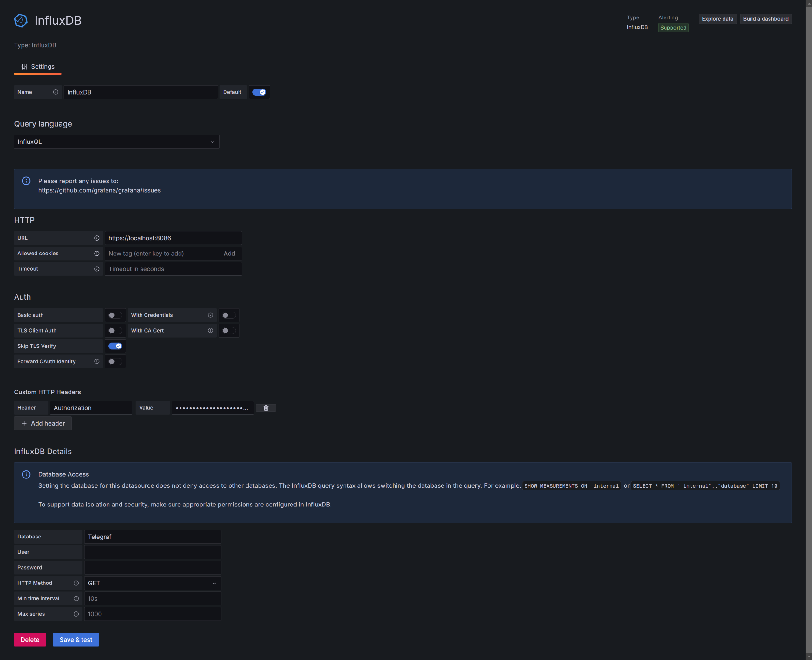Click the SHOW MEASUREMENTS ON _internal code text
The height and width of the screenshot is (660, 812).
[572, 486]
